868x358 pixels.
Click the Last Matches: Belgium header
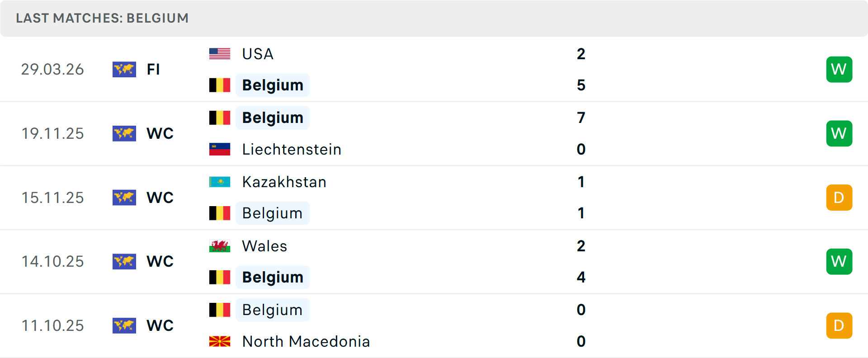[102, 18]
